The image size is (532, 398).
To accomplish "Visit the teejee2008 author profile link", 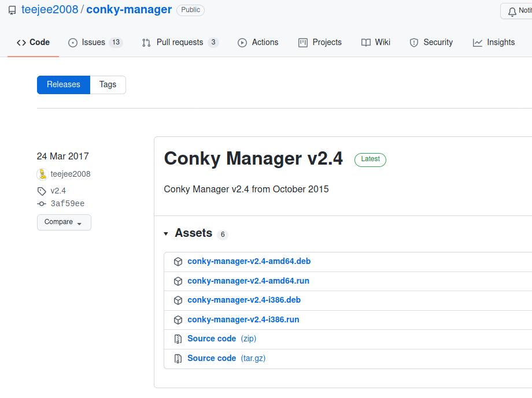I will point(71,174).
